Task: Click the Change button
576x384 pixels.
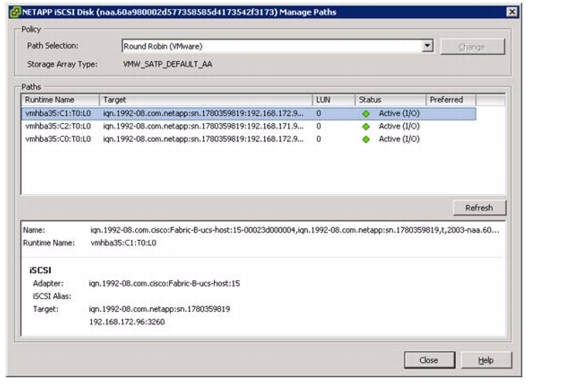Action: (x=472, y=47)
